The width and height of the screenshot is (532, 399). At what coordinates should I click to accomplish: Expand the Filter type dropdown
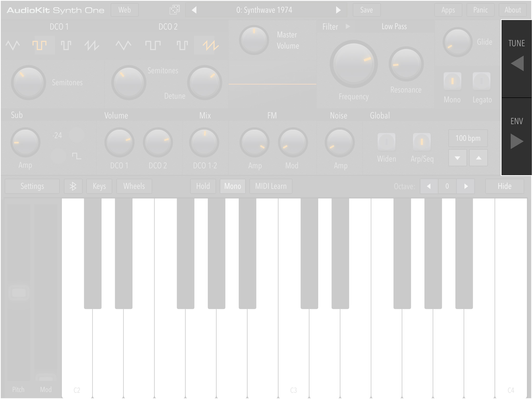point(348,26)
